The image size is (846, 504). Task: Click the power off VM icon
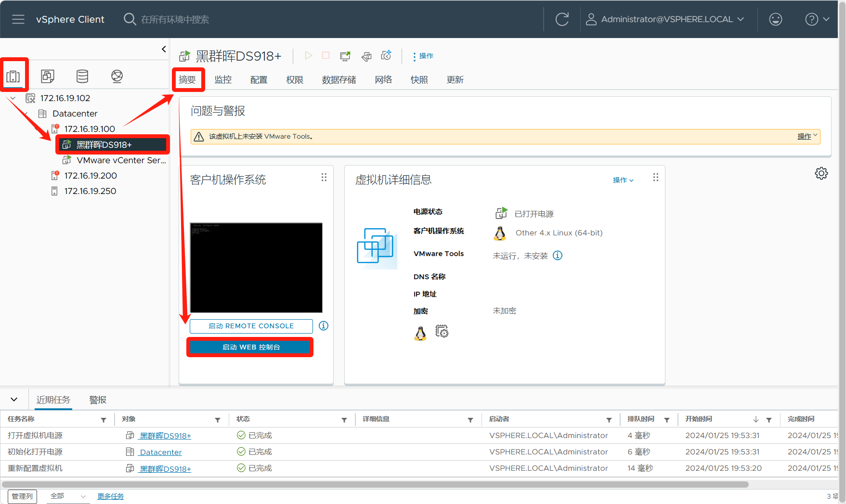(x=326, y=56)
